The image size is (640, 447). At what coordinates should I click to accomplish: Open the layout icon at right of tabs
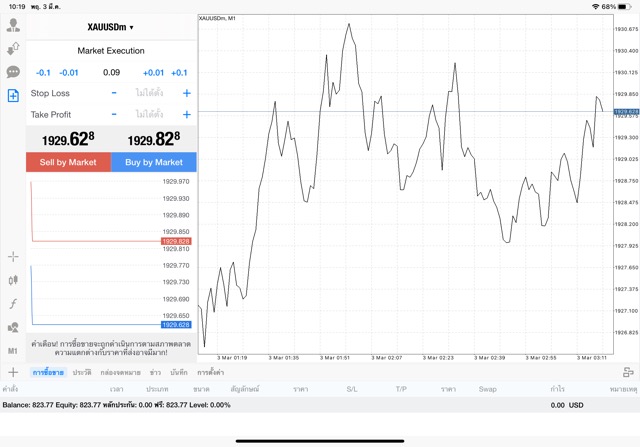tap(628, 372)
